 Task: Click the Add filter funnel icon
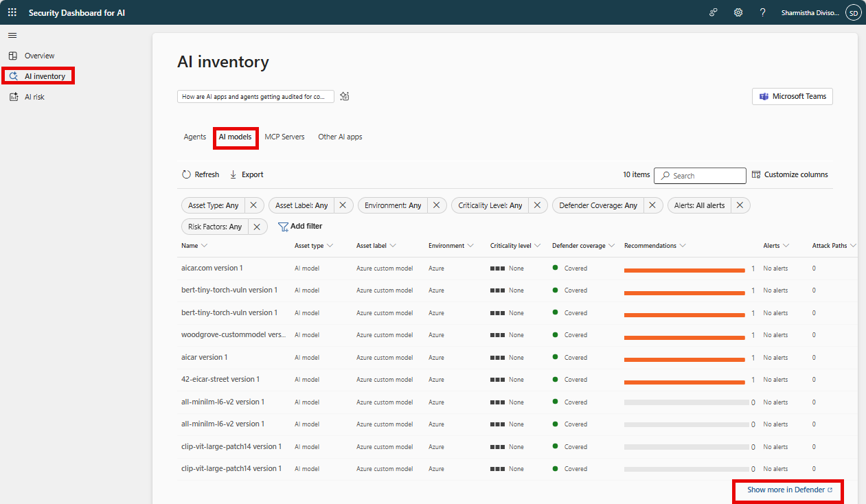pos(283,227)
